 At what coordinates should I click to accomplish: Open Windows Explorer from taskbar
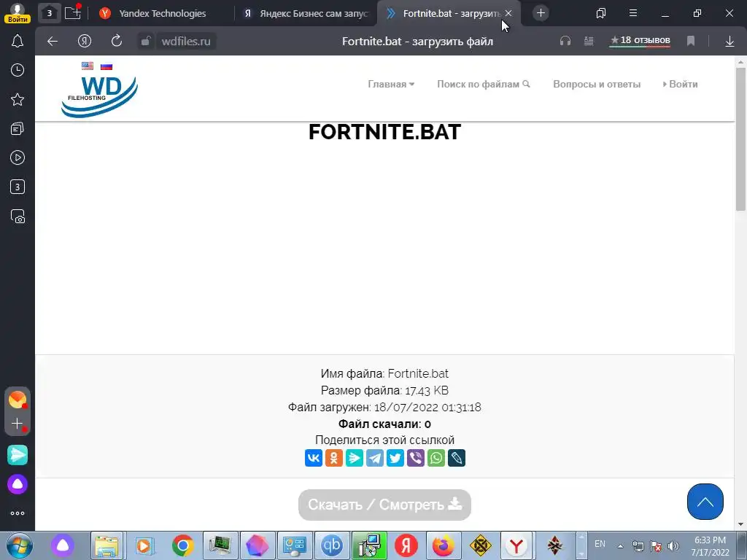pos(107,545)
